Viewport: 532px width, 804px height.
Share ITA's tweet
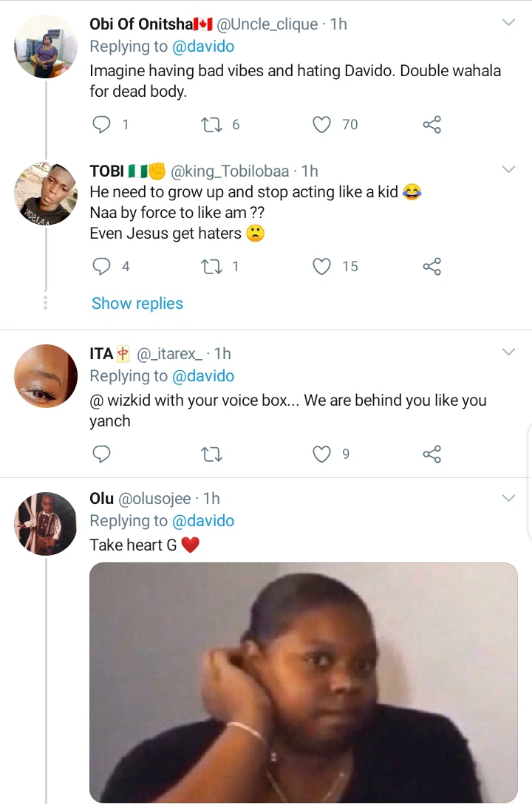tap(432, 454)
